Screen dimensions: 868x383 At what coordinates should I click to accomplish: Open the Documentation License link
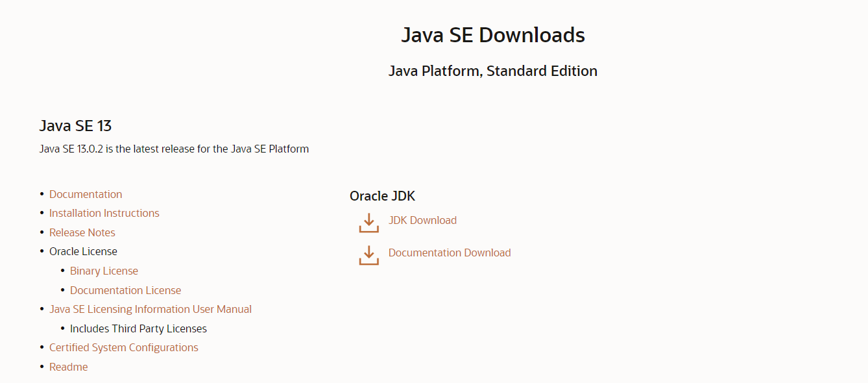point(126,290)
